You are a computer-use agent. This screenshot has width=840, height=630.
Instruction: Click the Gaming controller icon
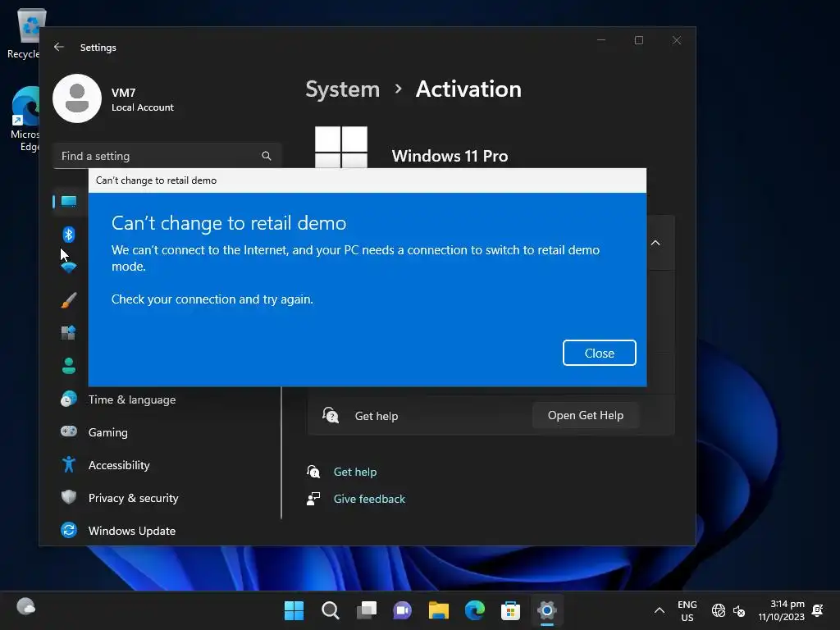[x=69, y=431]
